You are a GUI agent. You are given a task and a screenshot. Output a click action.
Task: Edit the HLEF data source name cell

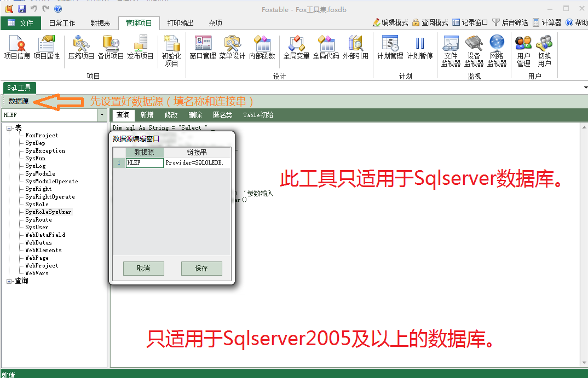click(x=145, y=162)
